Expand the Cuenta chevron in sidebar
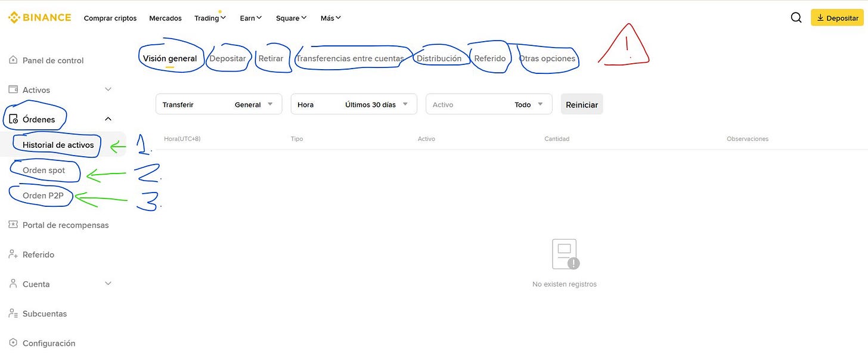868x363 pixels. (108, 284)
